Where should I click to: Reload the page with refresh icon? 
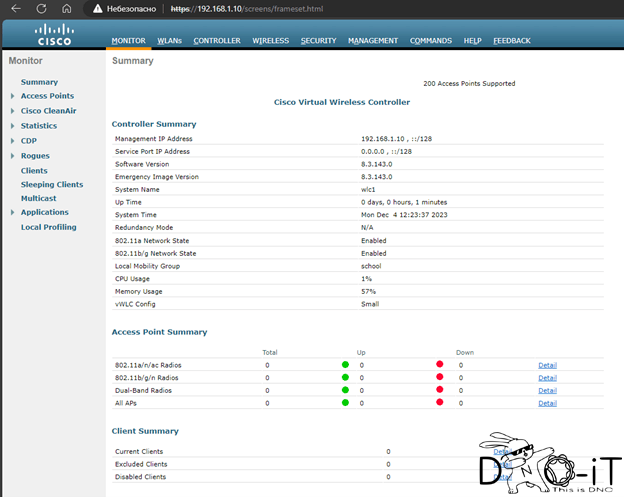41,8
